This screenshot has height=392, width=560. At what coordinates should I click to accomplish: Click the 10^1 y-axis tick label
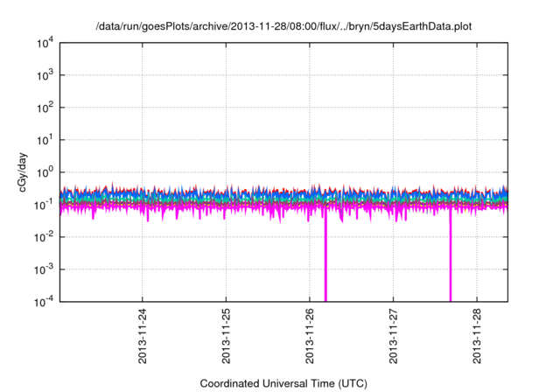44,140
